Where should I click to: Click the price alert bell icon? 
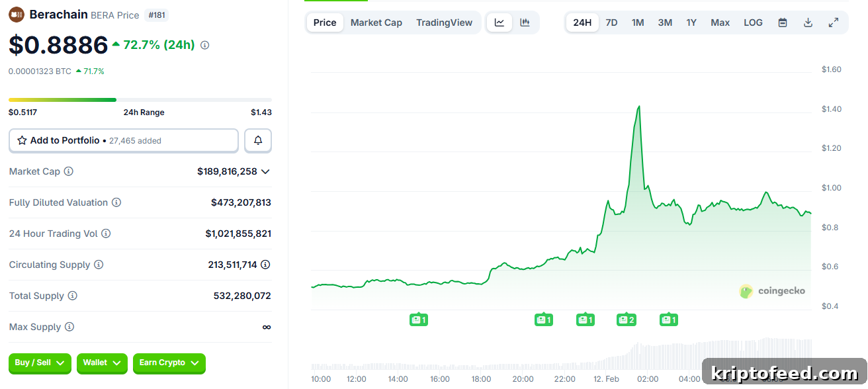258,140
